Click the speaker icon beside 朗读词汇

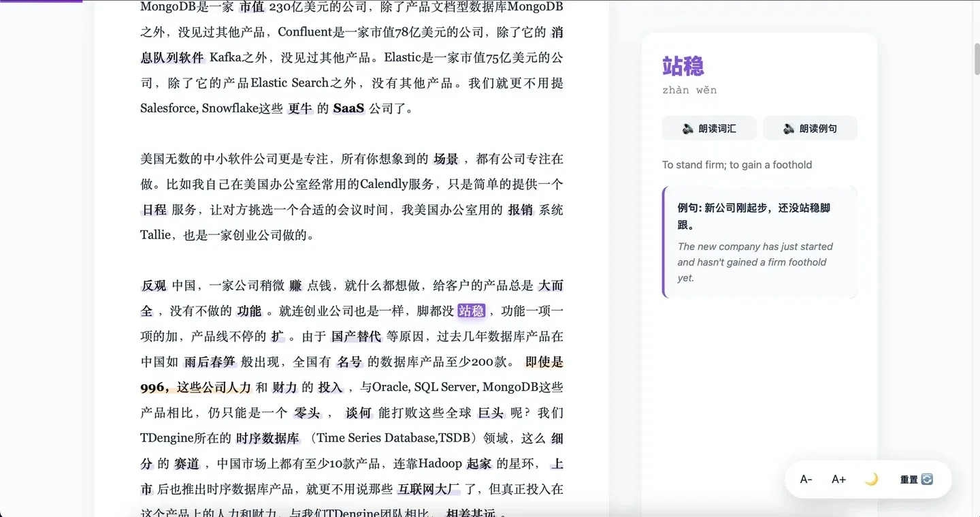click(x=688, y=128)
